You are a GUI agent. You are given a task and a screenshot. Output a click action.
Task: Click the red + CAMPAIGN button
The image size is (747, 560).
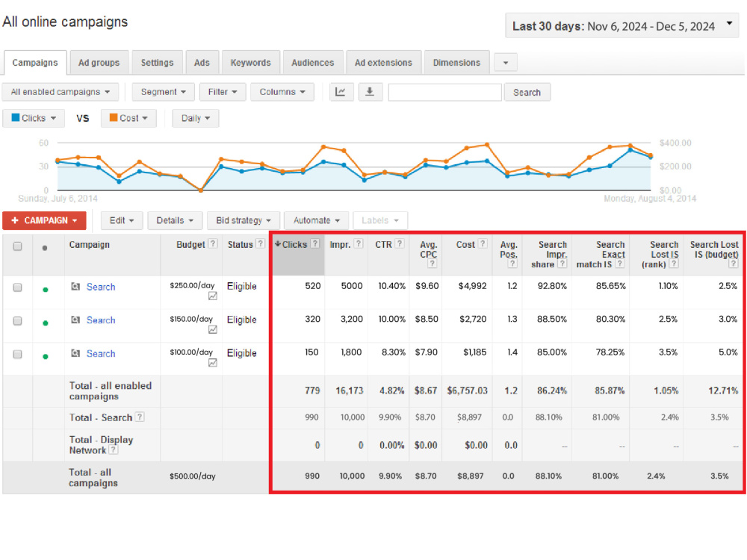pos(44,220)
